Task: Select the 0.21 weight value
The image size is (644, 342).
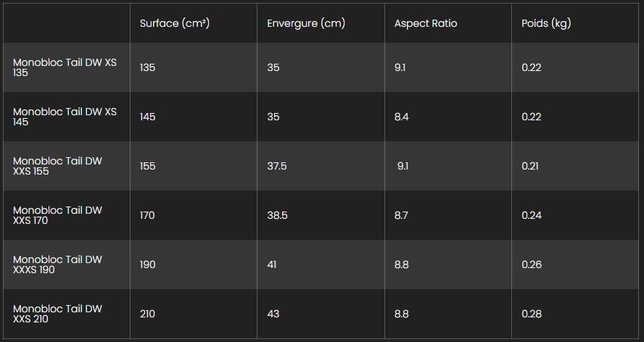Action: 530,166
